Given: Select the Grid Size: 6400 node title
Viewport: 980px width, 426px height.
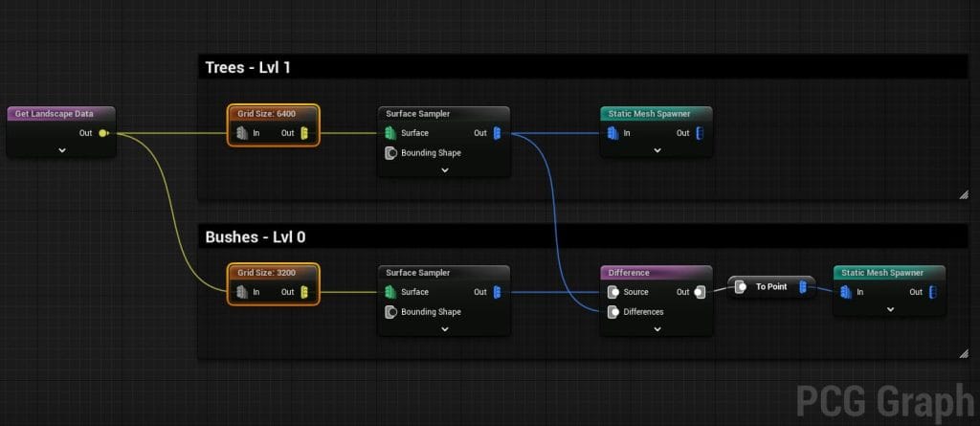Looking at the screenshot, I should (x=273, y=113).
